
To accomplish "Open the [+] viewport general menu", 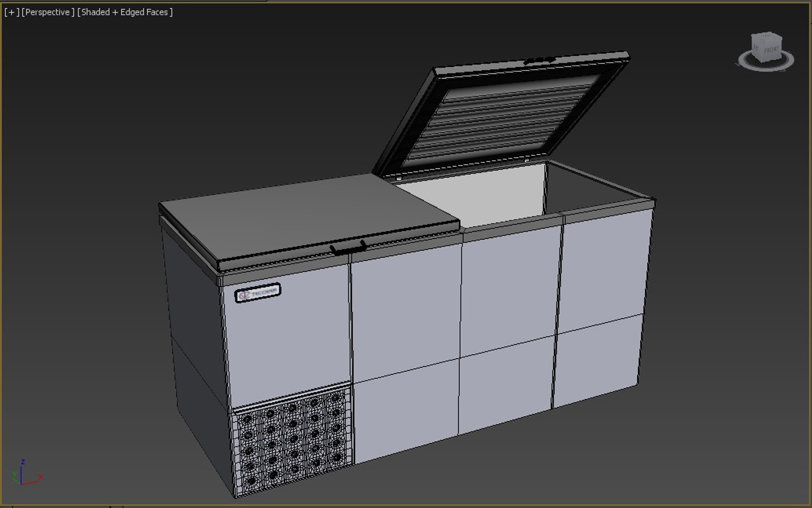I will pyautogui.click(x=12, y=12).
